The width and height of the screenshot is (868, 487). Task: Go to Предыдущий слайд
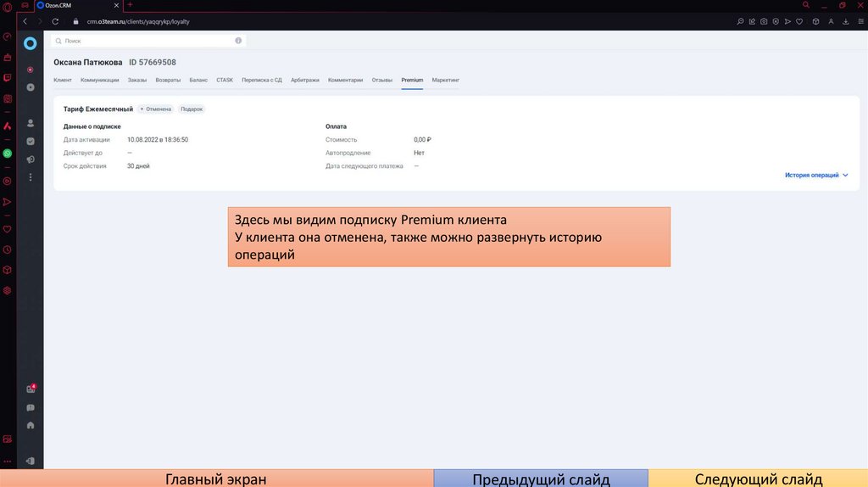(541, 479)
